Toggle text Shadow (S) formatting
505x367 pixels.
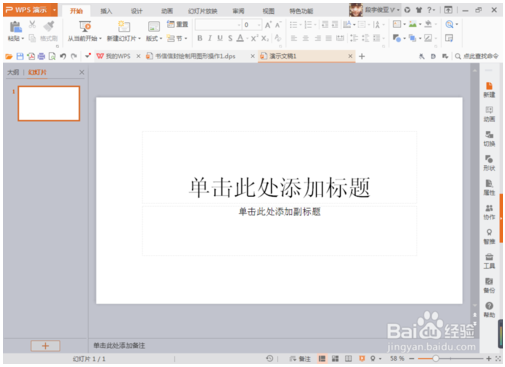[230, 38]
